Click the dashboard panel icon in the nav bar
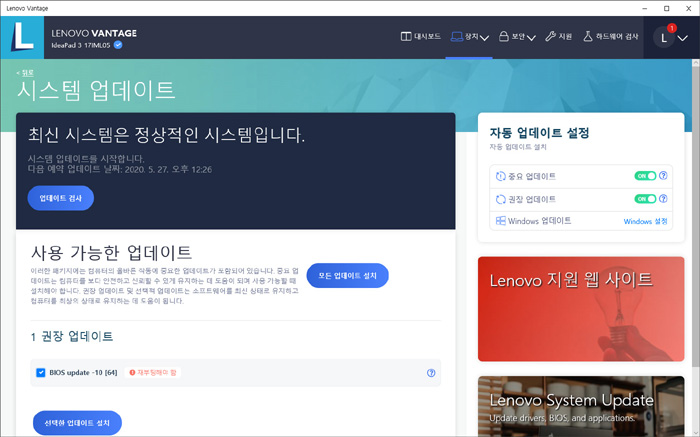This screenshot has width=700, height=437. [406, 37]
